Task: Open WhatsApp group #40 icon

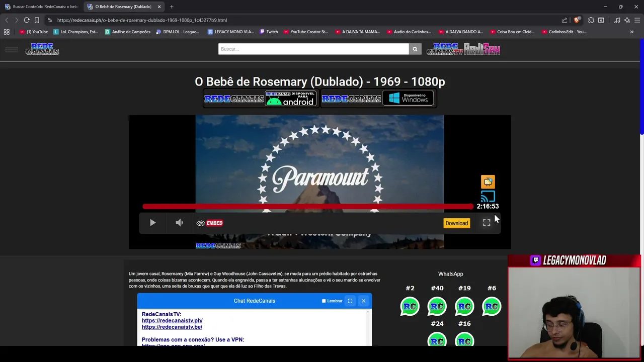Action: pos(437,307)
